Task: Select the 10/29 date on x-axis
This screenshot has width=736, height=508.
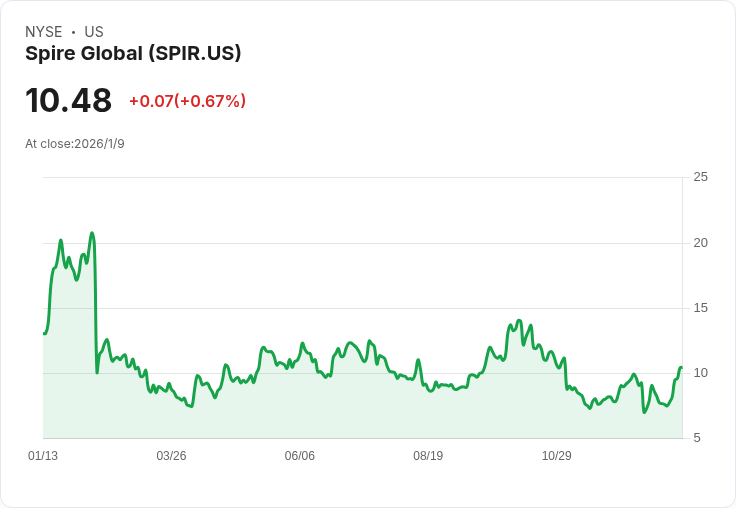Action: 556,456
